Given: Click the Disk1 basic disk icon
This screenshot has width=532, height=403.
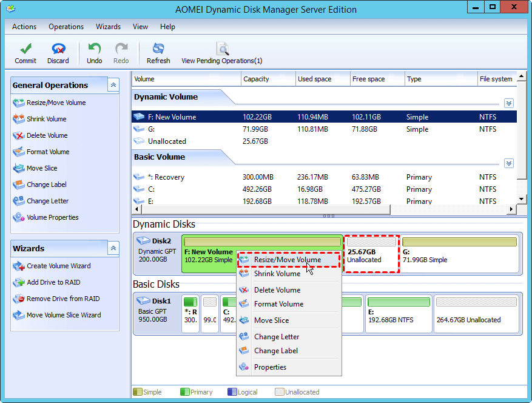Looking at the screenshot, I should [x=144, y=301].
